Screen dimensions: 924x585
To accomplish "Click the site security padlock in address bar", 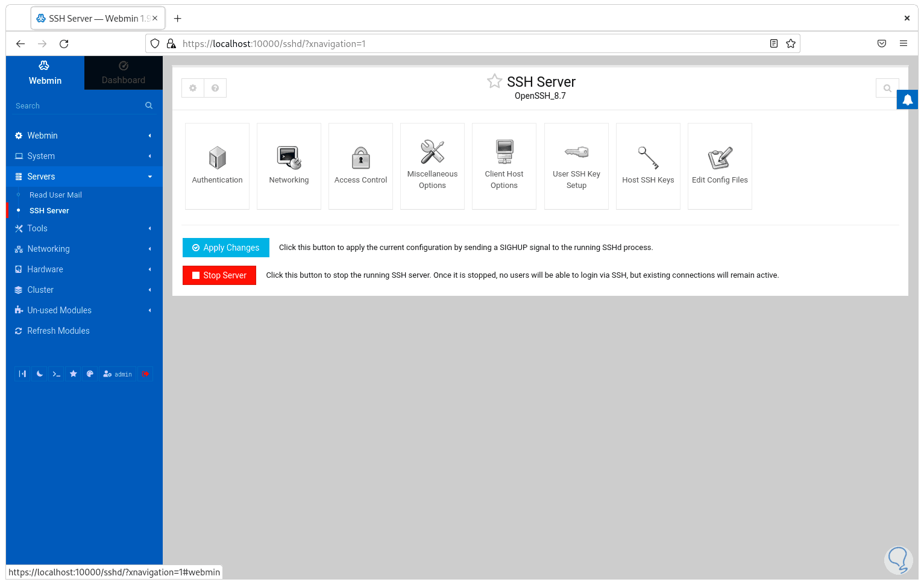I will (x=171, y=43).
